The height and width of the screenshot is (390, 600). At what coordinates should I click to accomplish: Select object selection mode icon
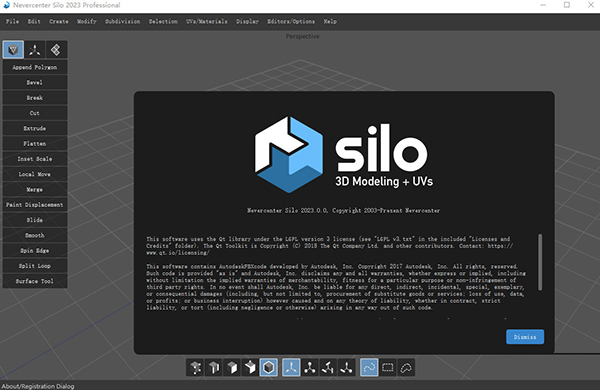[x=269, y=367]
